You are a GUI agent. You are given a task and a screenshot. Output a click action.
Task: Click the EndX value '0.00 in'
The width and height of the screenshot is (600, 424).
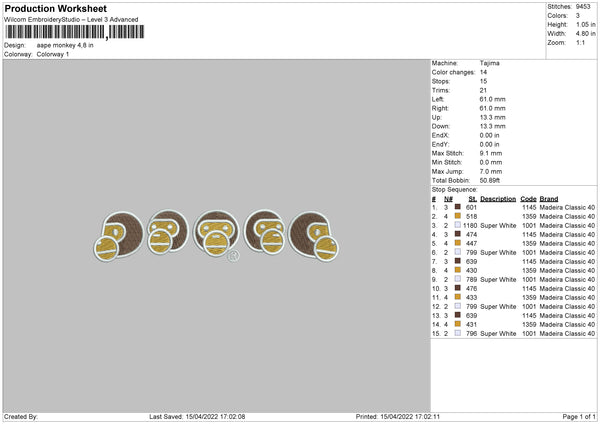pos(489,135)
